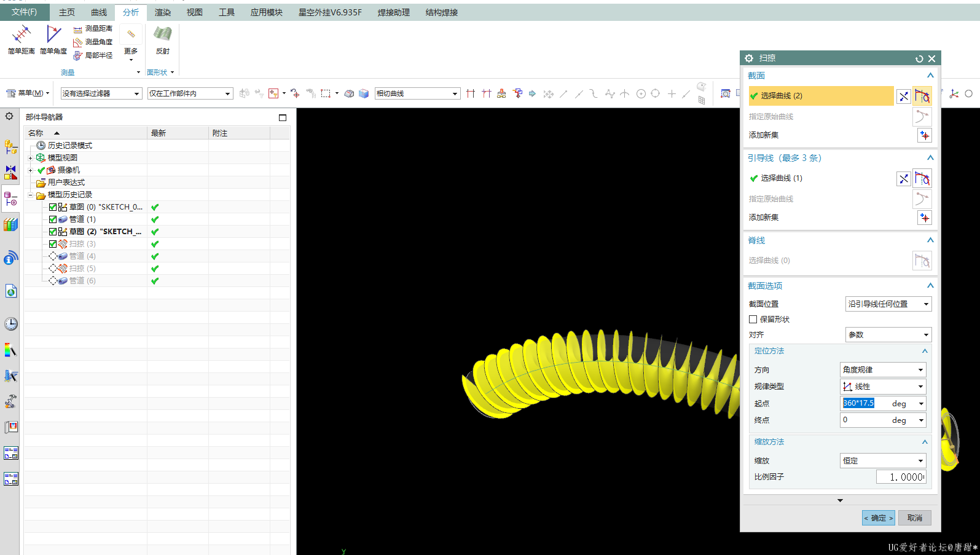Click the Scale Factor (比例因子) input field

901,477
